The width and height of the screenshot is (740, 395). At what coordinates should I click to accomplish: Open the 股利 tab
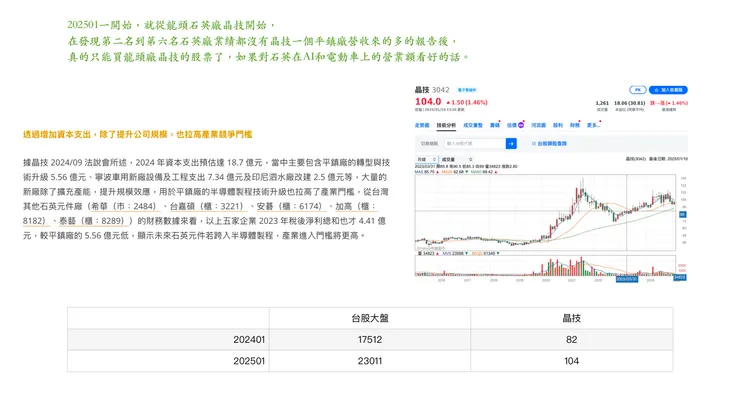pyautogui.click(x=558, y=125)
